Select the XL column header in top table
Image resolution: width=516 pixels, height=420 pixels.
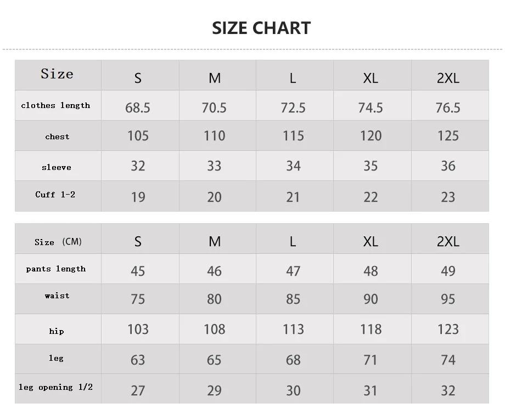pos(371,78)
